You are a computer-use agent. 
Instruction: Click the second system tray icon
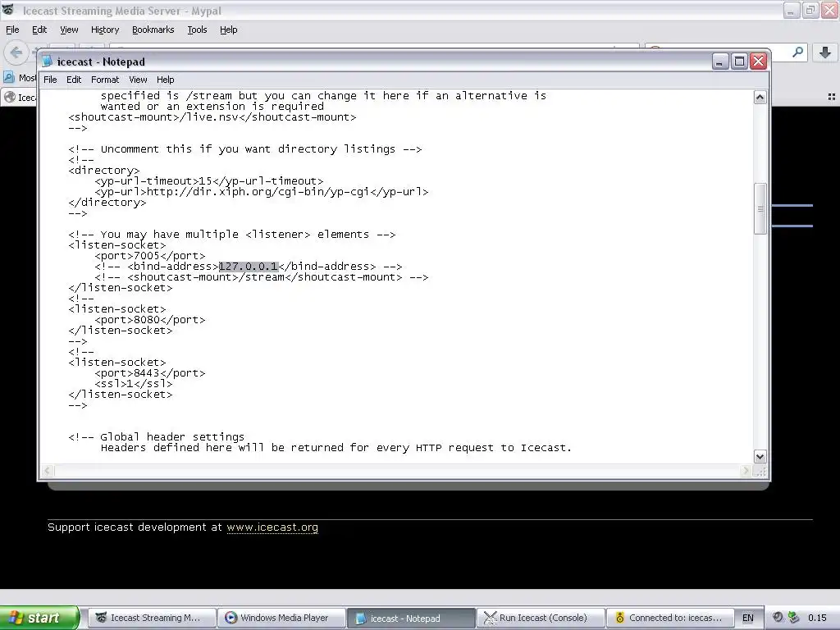pos(793,618)
